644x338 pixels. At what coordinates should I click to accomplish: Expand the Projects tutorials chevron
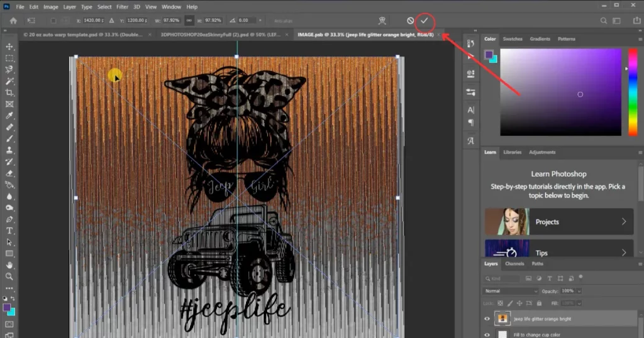click(x=624, y=222)
